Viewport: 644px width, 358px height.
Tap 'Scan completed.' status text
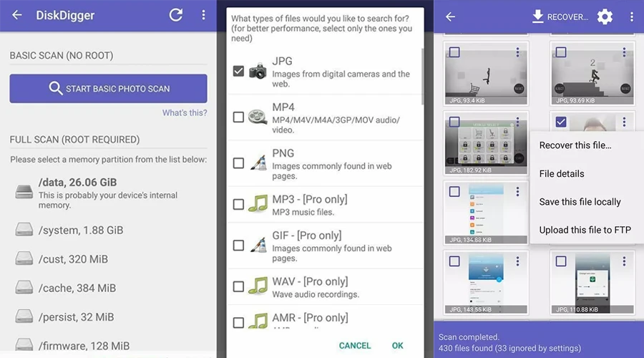469,337
